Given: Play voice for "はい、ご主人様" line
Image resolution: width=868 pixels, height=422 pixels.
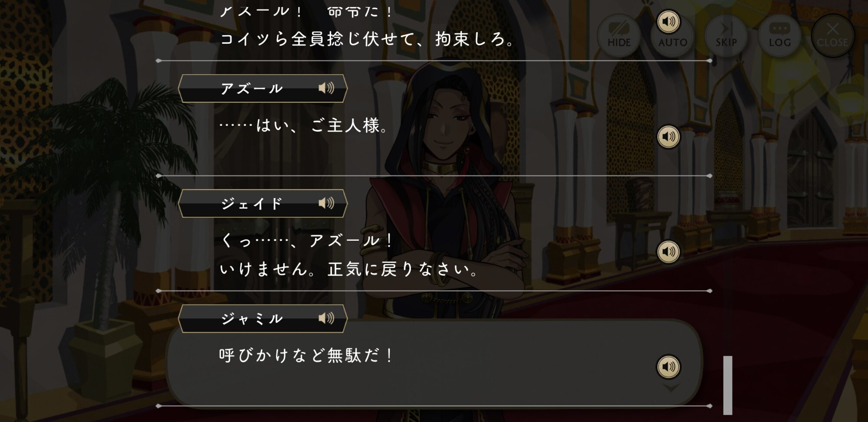Looking at the screenshot, I should [x=668, y=137].
